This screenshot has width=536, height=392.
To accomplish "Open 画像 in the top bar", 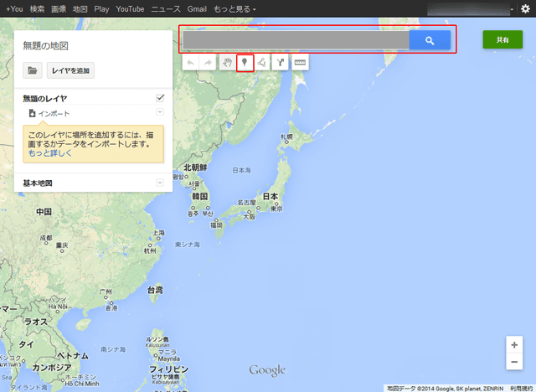I will 59,9.
